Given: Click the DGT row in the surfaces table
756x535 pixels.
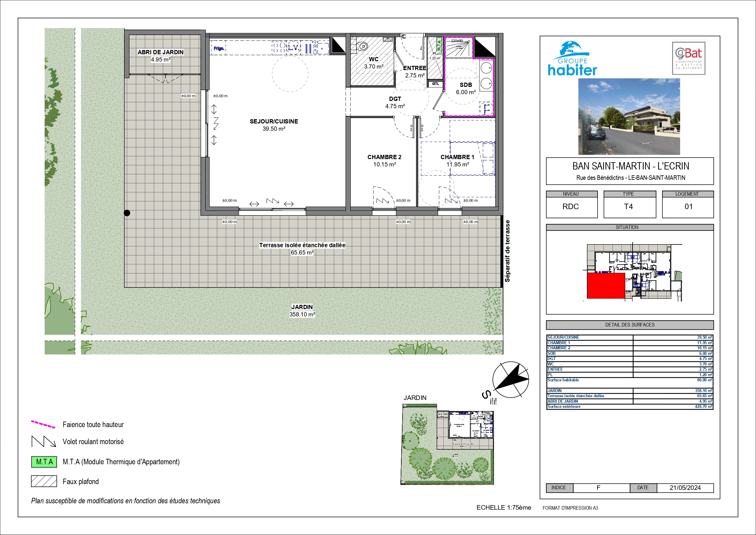Looking at the screenshot, I should click(630, 358).
